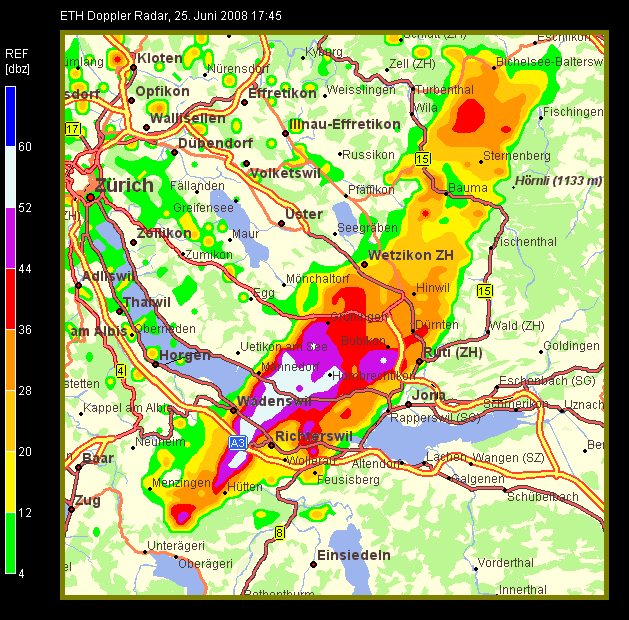Click the Unterägeri label
Screen dimensions: 629x620
point(176,546)
